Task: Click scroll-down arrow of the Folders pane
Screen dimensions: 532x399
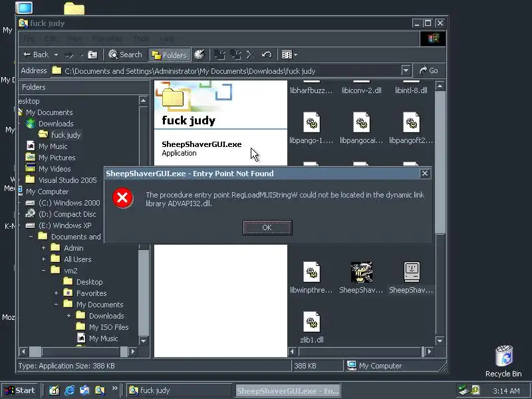Action: pos(143,341)
